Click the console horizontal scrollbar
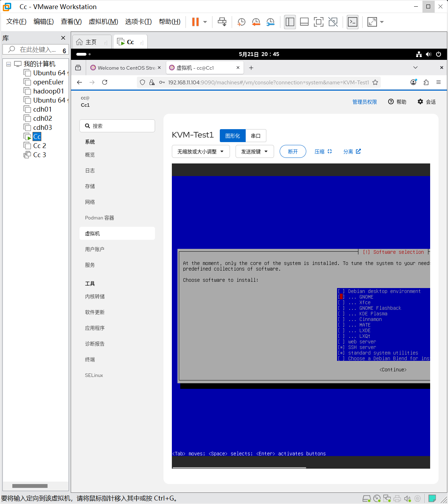The image size is (448, 504). click(x=239, y=468)
